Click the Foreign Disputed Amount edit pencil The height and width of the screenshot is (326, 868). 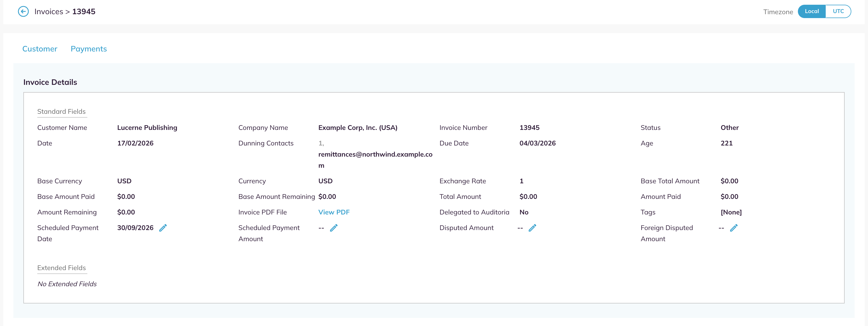pyautogui.click(x=734, y=228)
